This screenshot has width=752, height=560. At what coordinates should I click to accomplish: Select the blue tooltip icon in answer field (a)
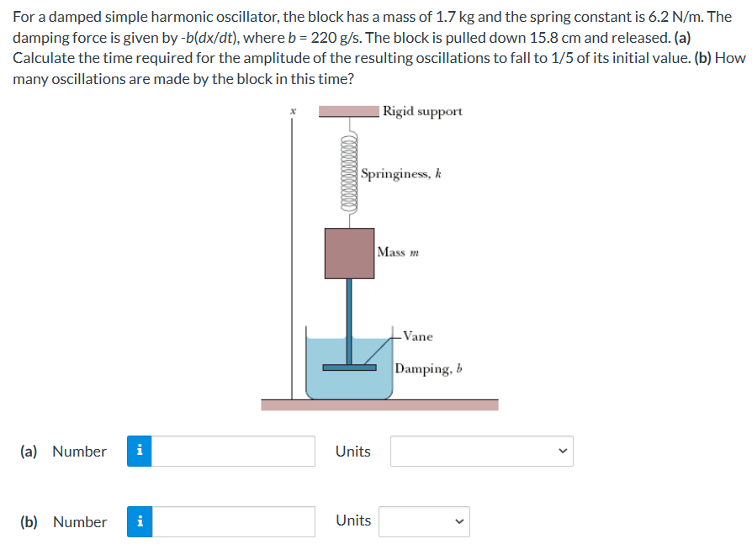[x=139, y=452]
